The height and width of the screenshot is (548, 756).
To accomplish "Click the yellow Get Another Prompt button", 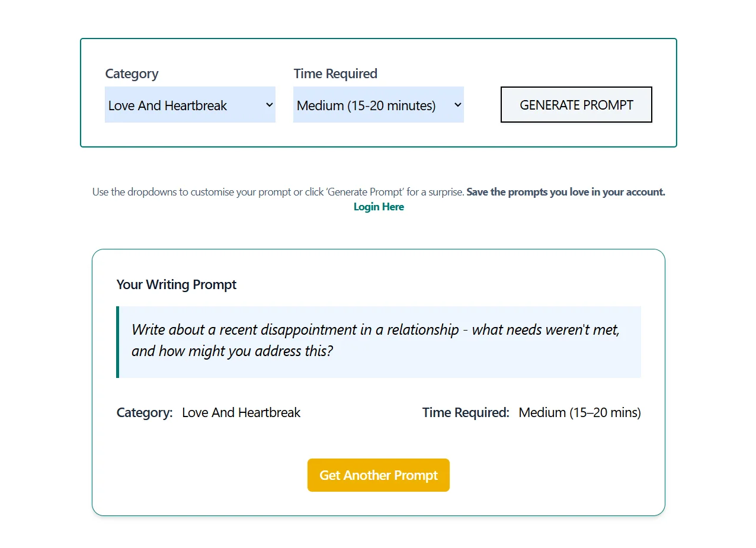I will tap(378, 475).
